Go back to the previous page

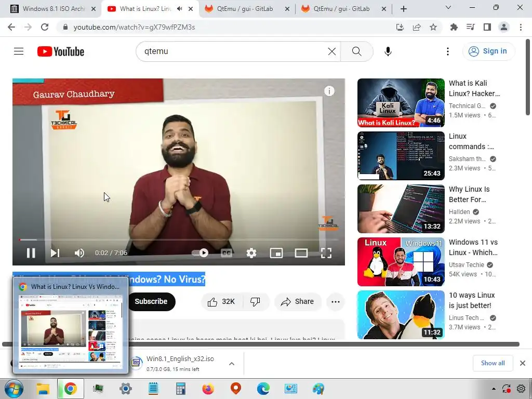click(x=11, y=27)
